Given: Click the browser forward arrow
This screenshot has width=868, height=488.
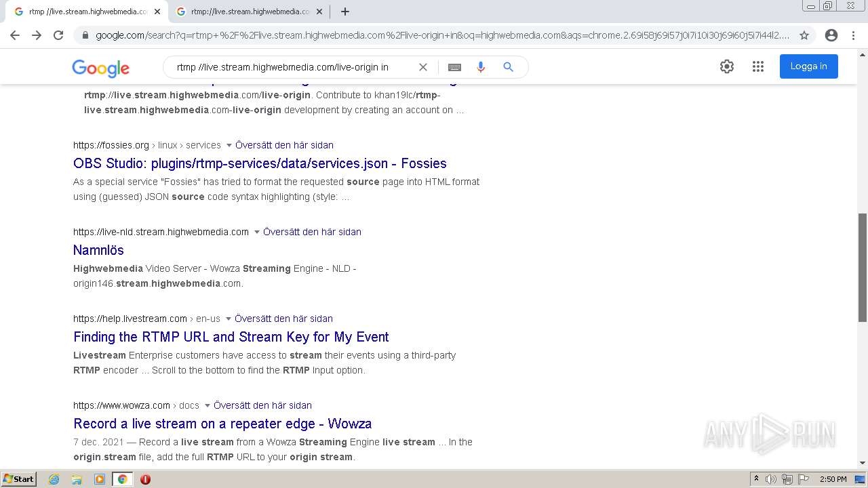Looking at the screenshot, I should (37, 35).
